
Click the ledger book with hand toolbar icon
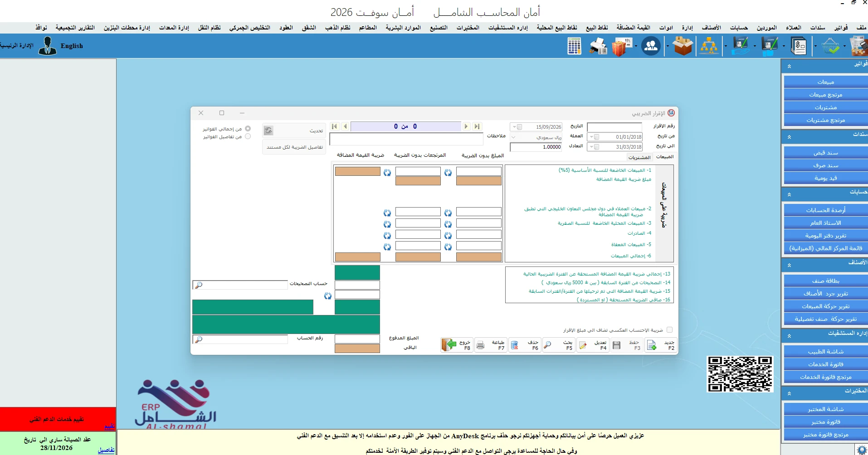[x=741, y=46]
